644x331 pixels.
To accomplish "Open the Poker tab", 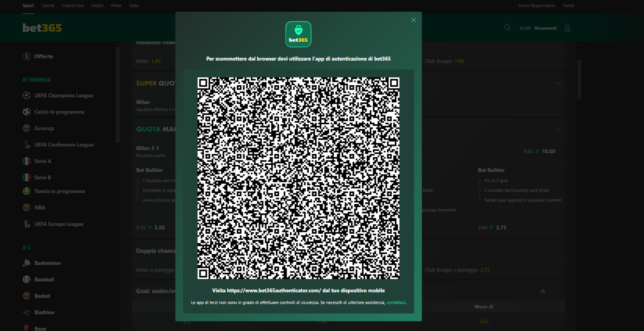I will pyautogui.click(x=116, y=6).
